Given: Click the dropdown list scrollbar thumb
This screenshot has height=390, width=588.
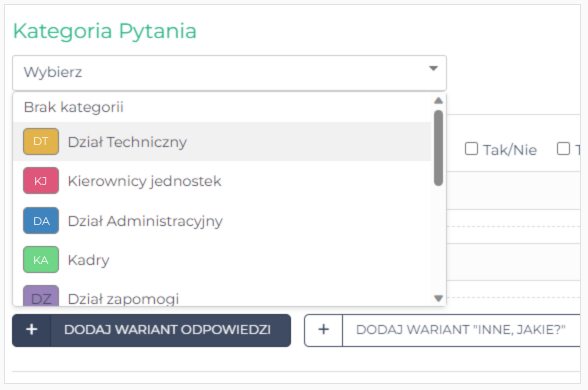Looking at the screenshot, I should [438, 148].
